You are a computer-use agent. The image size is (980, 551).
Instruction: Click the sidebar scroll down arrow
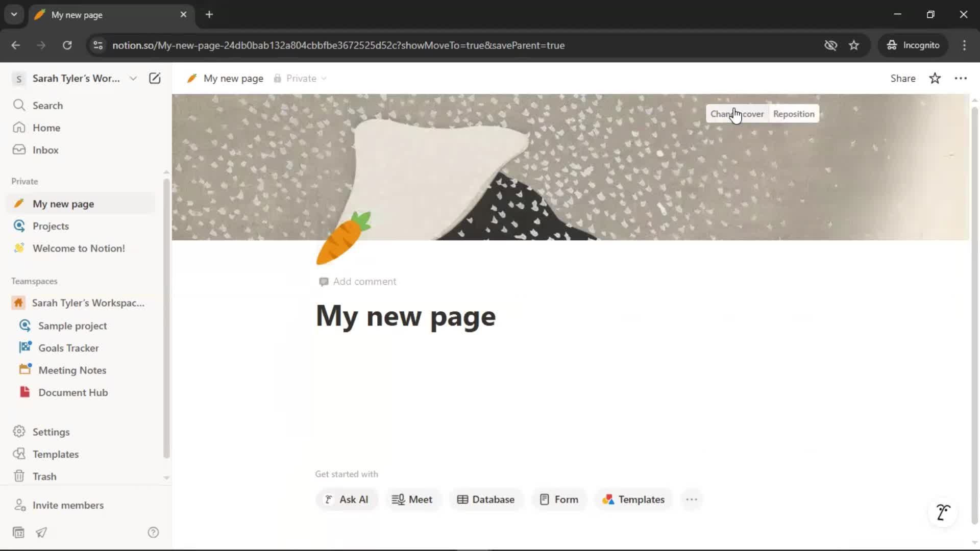click(166, 478)
